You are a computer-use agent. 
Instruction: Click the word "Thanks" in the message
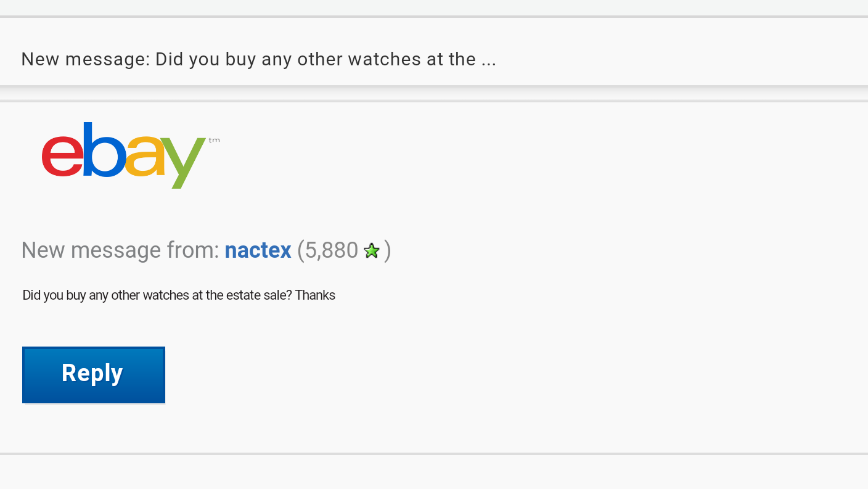pos(315,295)
